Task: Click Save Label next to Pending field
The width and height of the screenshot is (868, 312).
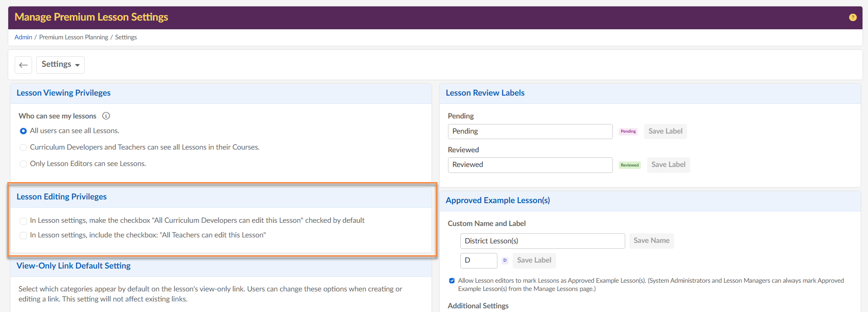Action: (665, 131)
